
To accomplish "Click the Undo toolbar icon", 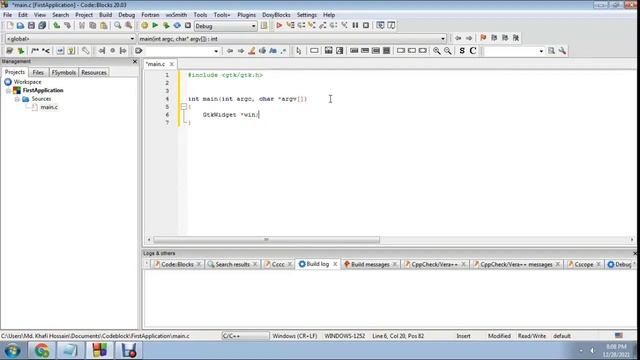I will 57,26.
